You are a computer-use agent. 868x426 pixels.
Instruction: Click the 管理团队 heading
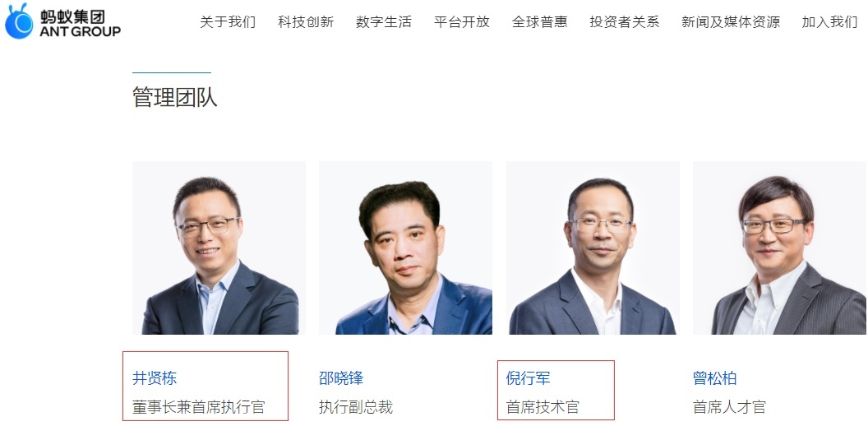click(x=175, y=97)
